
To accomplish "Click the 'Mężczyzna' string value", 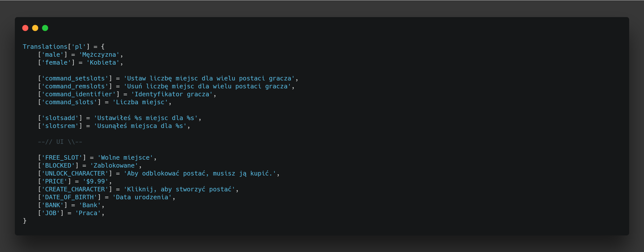I will click(x=99, y=55).
